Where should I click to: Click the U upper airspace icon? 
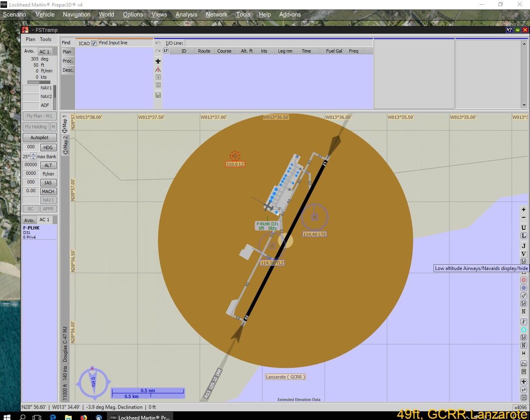pyautogui.click(x=524, y=228)
